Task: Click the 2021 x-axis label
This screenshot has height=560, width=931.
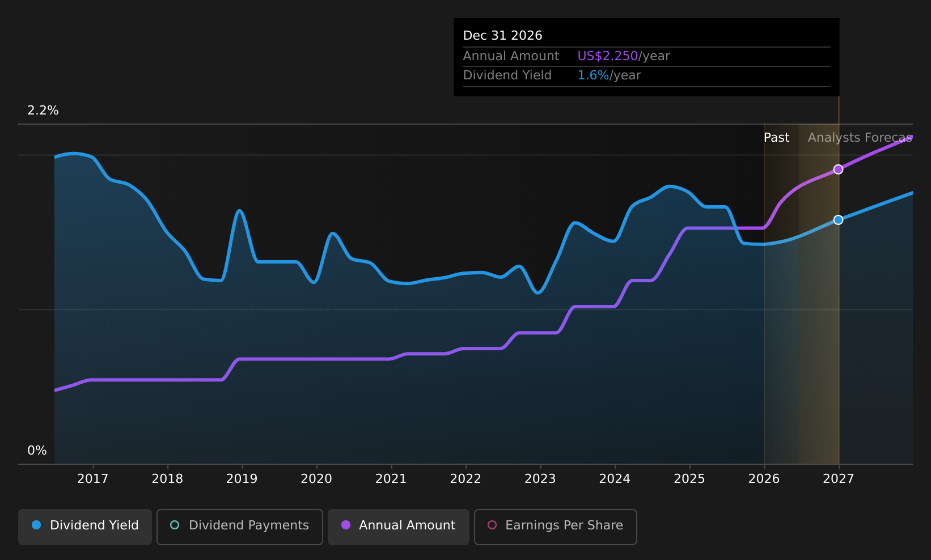Action: [391, 479]
